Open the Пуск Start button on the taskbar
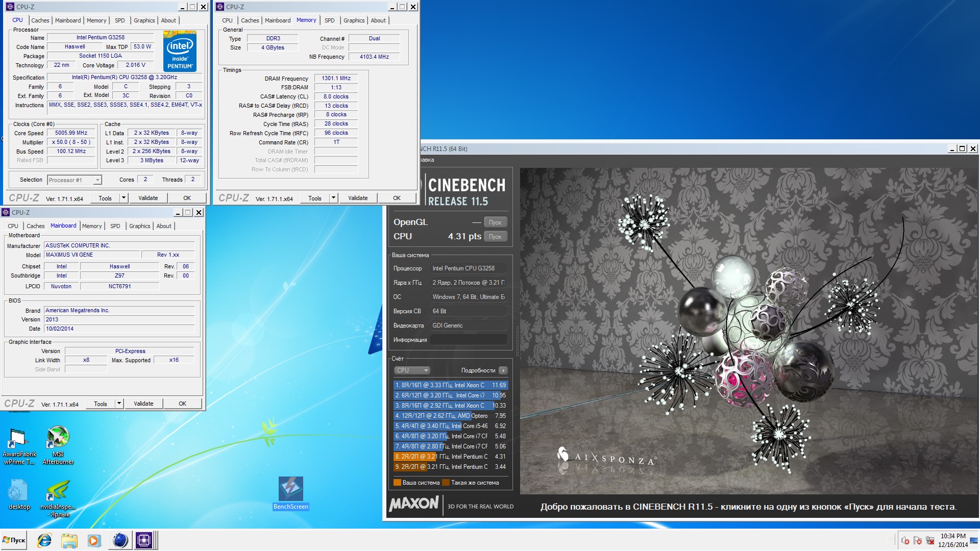This screenshot has height=551, width=980. pos(14,540)
